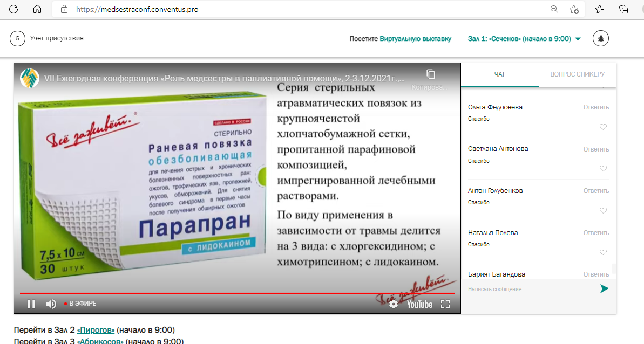Open the favorites list

600,9
